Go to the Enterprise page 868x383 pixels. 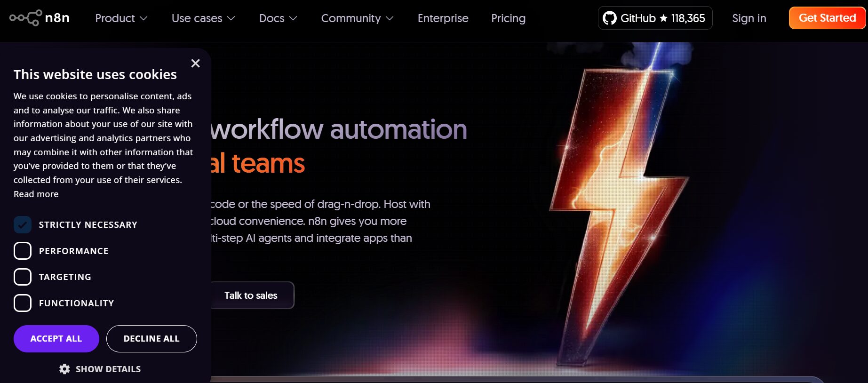443,18
